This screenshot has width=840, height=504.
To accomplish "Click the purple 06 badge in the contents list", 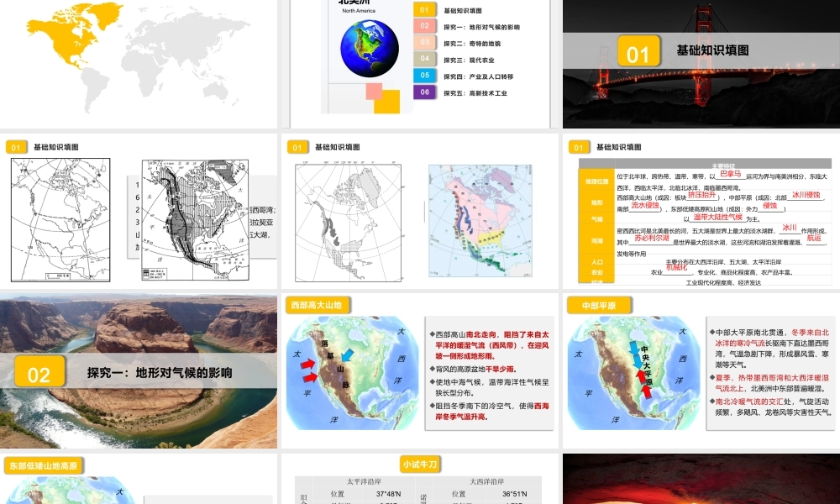I will [x=425, y=92].
